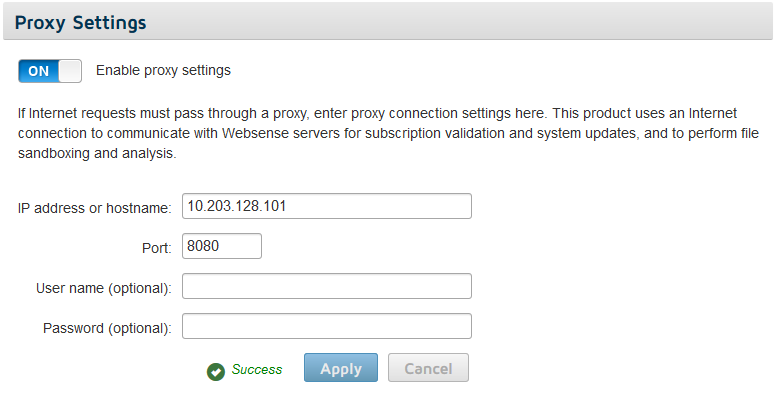The width and height of the screenshot is (774, 408).
Task: Focus the IP address or hostname field
Action: (327, 206)
